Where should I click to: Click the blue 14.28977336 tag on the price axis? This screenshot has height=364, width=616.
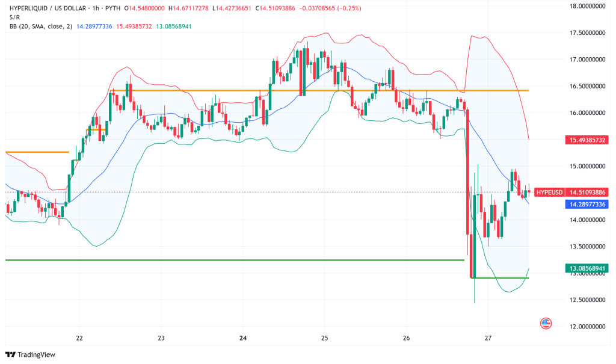(x=587, y=205)
